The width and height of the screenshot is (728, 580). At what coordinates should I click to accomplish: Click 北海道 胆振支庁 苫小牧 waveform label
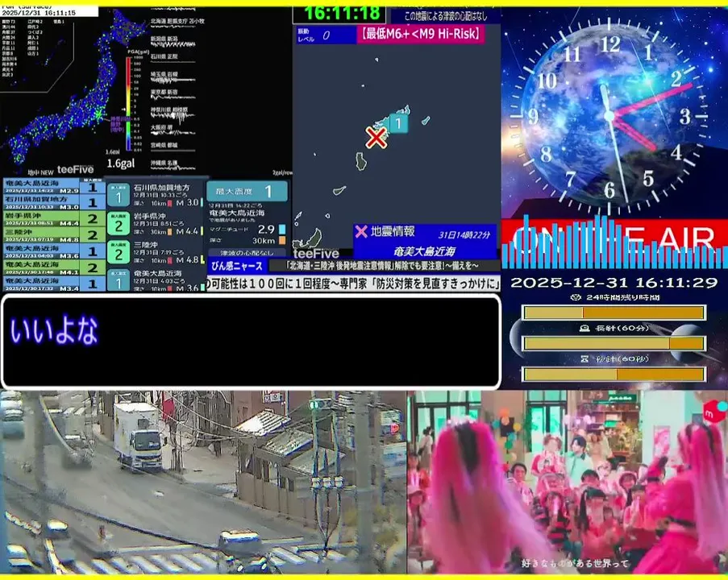(177, 21)
